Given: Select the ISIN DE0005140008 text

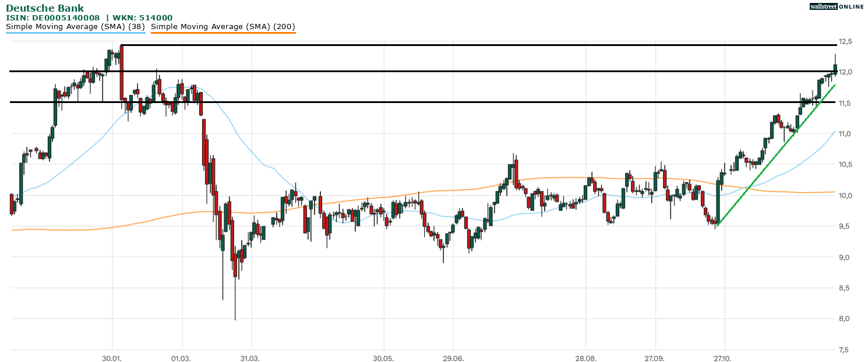Looking at the screenshot, I should tap(57, 18).
